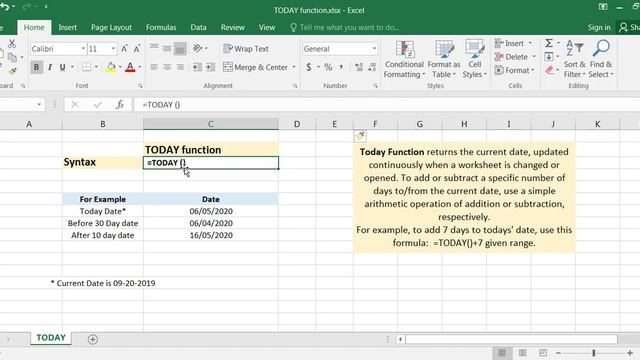The width and height of the screenshot is (640, 360).
Task: Click the Format Painter brush icon
Action: click(12, 71)
